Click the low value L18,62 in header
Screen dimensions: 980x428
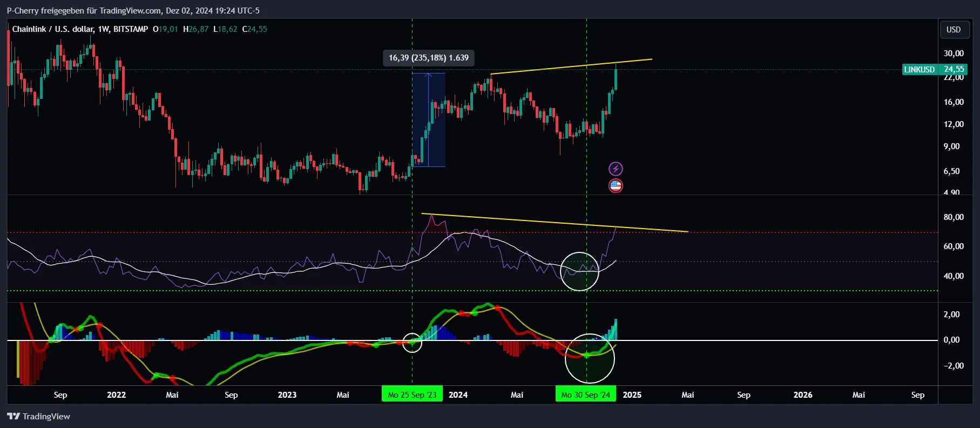click(225, 29)
